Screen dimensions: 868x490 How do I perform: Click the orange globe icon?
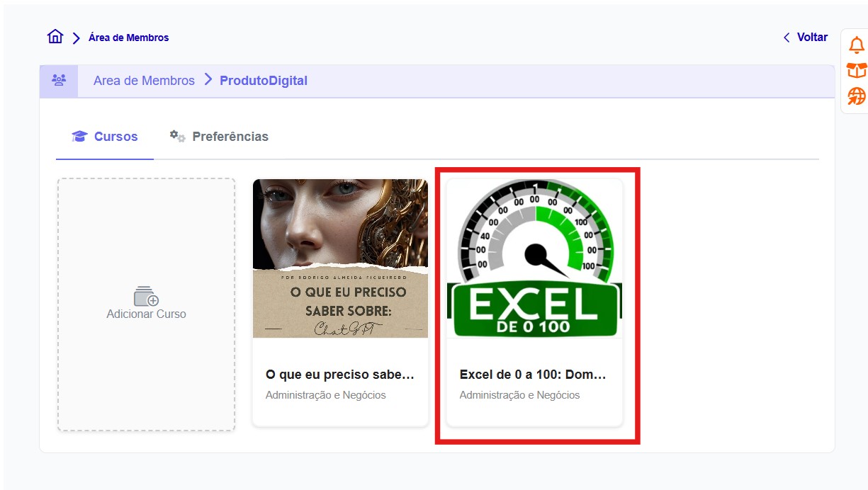(857, 96)
